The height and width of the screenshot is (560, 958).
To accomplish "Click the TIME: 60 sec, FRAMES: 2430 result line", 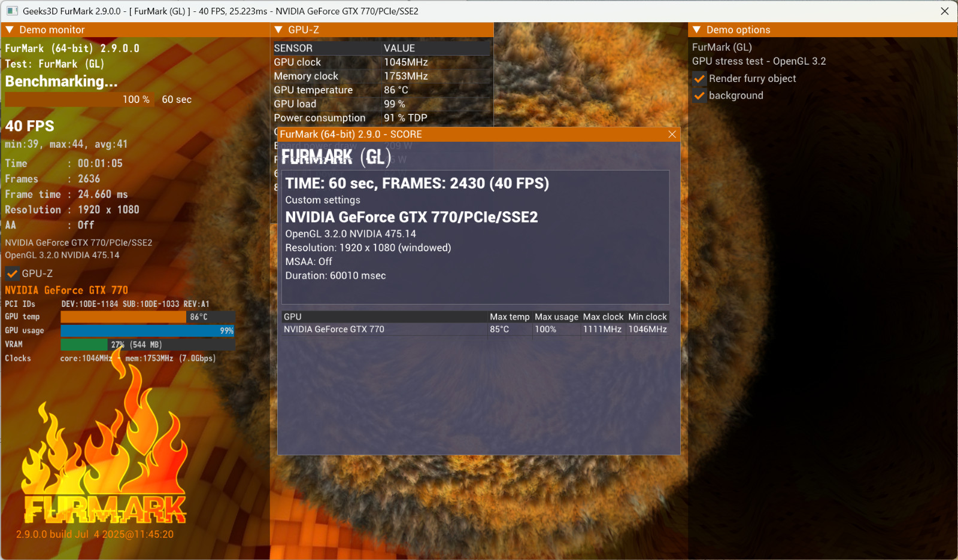I will [417, 183].
